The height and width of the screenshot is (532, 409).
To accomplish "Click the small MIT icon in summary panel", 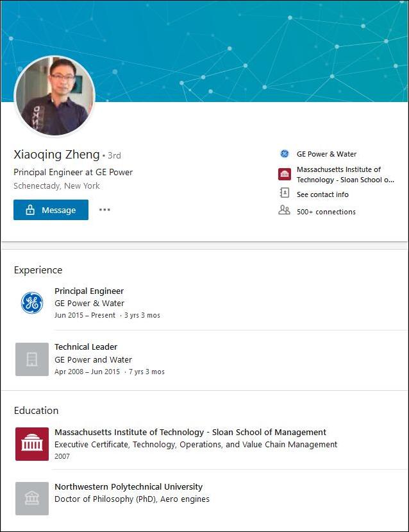I will coord(284,175).
